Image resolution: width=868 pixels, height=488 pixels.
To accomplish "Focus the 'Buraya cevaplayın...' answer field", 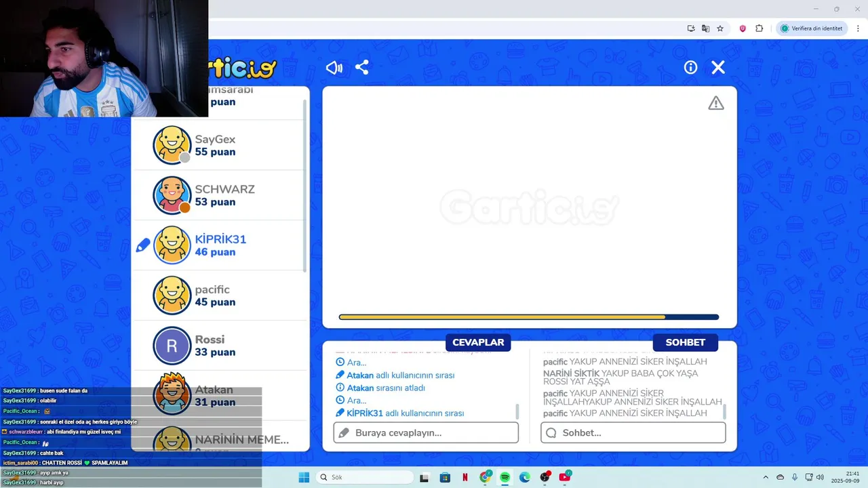I will pyautogui.click(x=426, y=432).
